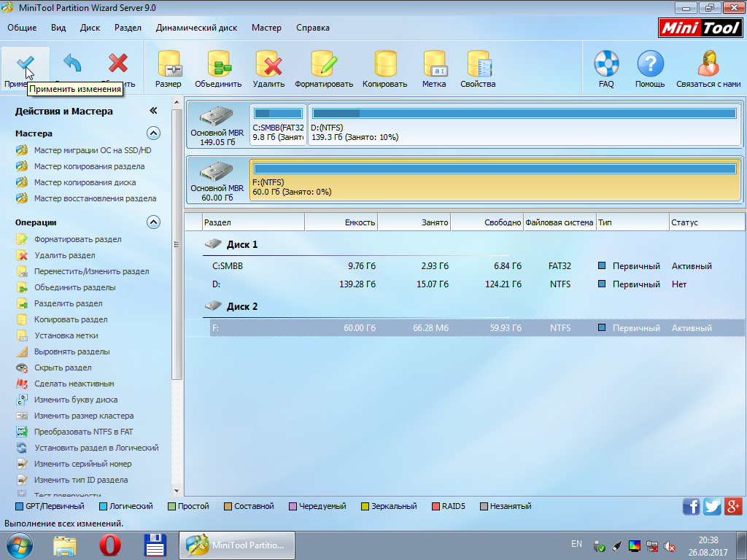Open the Facebook share icon
This screenshot has width=747, height=560.
tap(692, 506)
